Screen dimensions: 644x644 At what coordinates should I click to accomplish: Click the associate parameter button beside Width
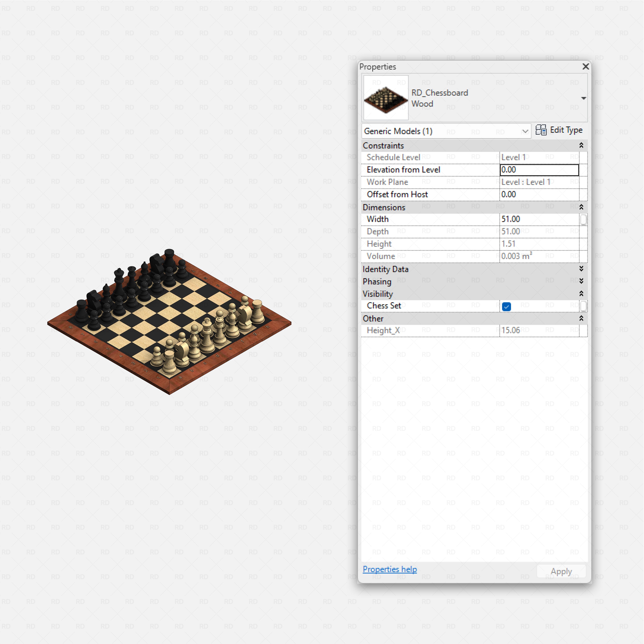click(x=584, y=219)
